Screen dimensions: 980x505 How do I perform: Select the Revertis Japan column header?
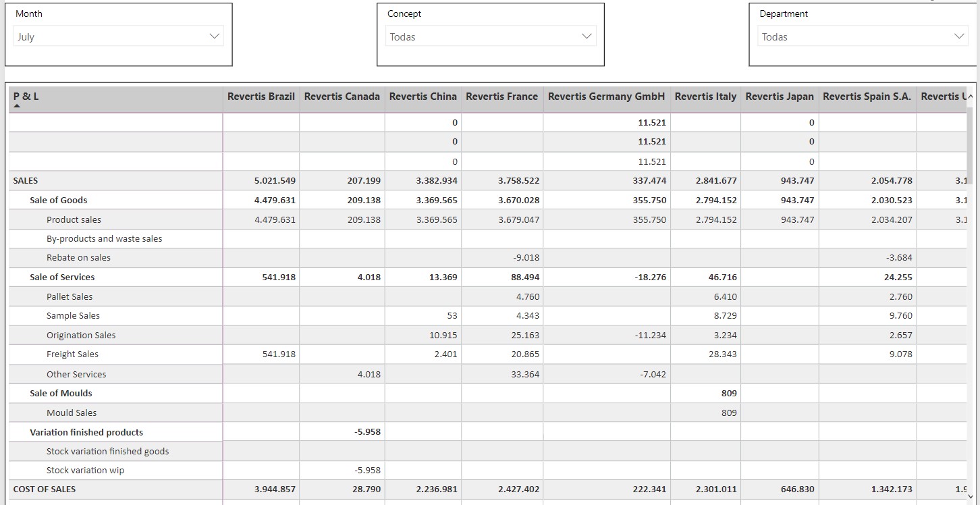click(780, 97)
